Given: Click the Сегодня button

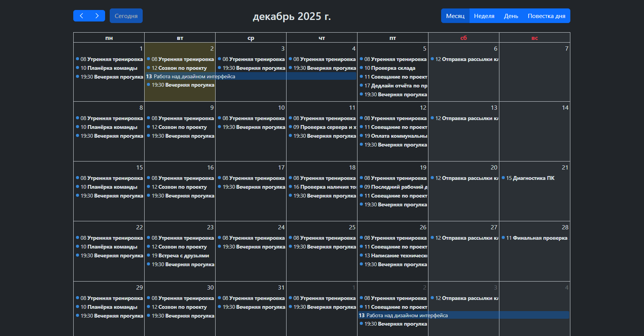Looking at the screenshot, I should point(126,16).
